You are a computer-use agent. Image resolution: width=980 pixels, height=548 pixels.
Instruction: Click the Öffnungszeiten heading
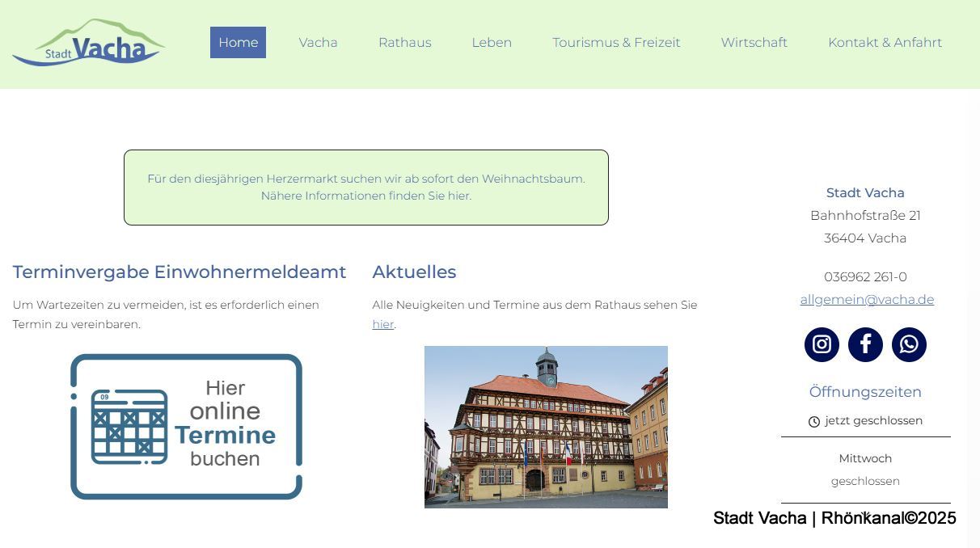tap(865, 392)
